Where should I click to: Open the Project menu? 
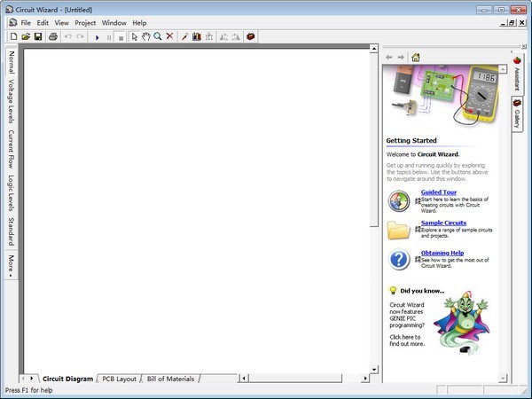(x=85, y=22)
